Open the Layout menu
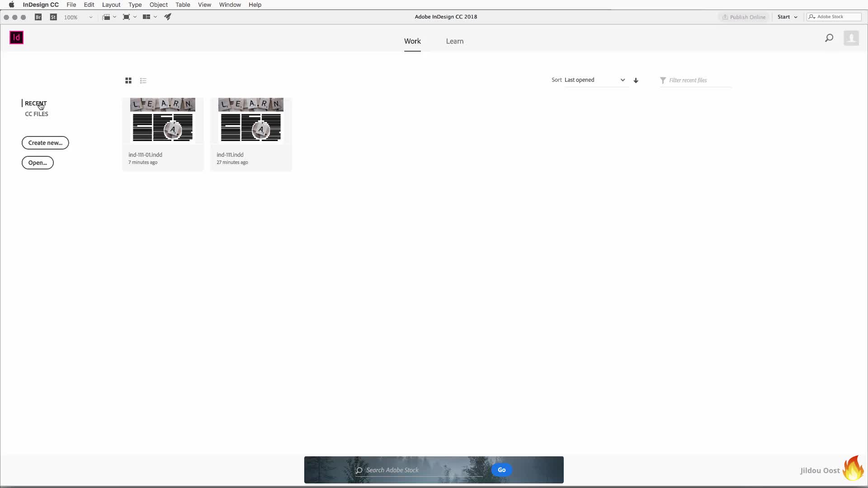Screen dimensions: 868x488 click(111, 5)
